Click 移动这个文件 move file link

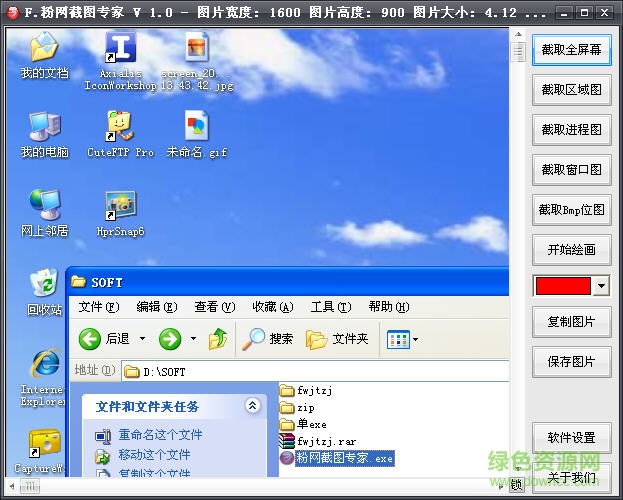[154, 455]
